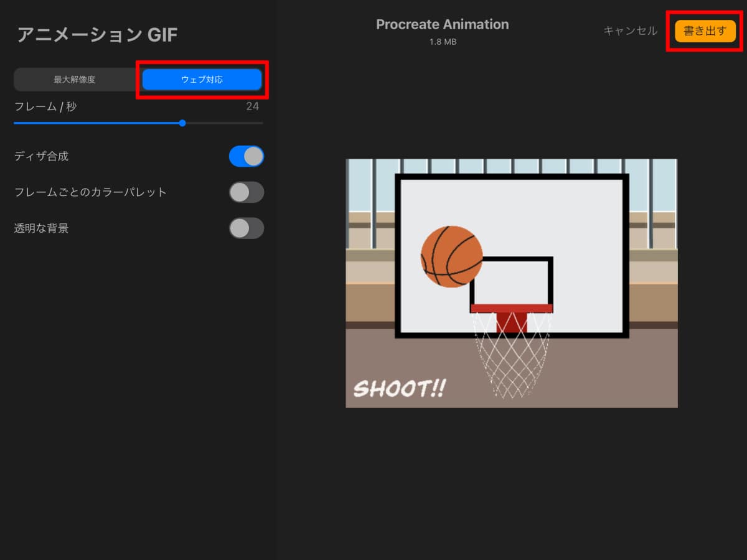Click the フレーム / 秒 label
This screenshot has height=560, width=747.
[45, 107]
